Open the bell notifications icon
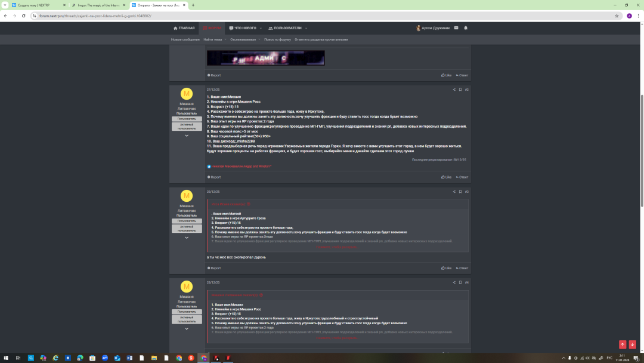The image size is (644, 363). point(466,28)
